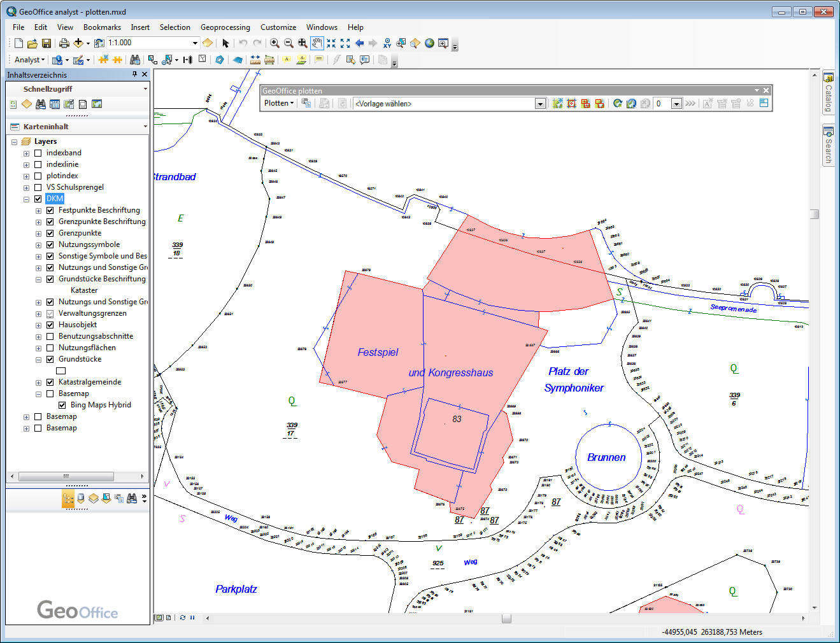840x643 pixels.
Task: Activate the Pan hand tool
Action: coord(317,43)
